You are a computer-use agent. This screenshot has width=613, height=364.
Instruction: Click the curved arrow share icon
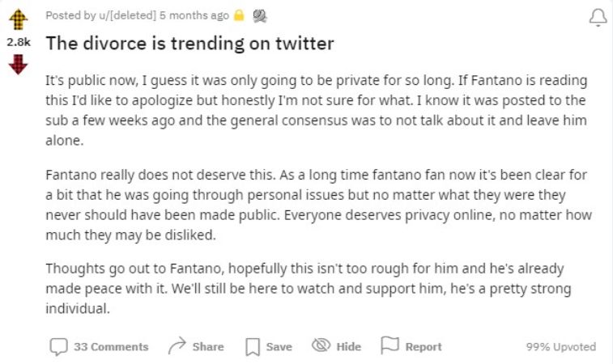click(x=177, y=345)
